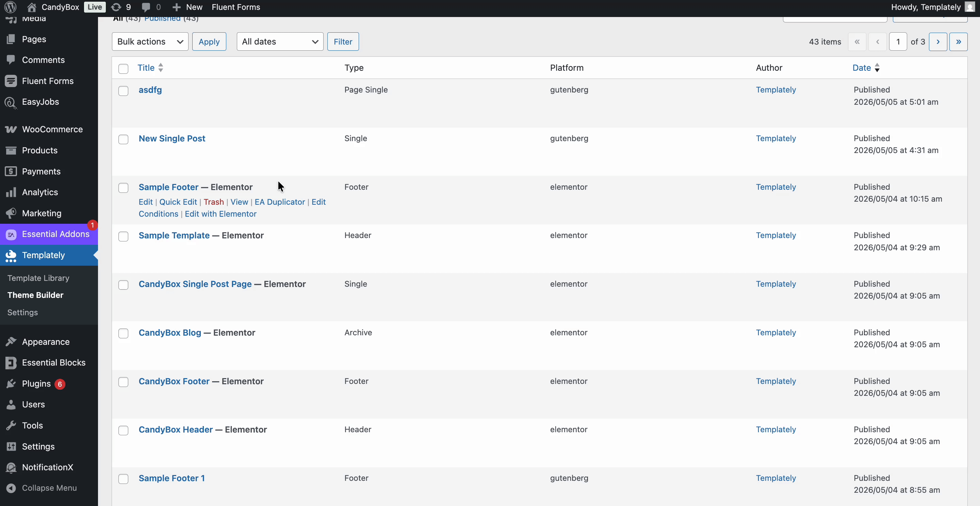The height and width of the screenshot is (506, 980).
Task: Click Edit with Elementor link
Action: point(220,214)
